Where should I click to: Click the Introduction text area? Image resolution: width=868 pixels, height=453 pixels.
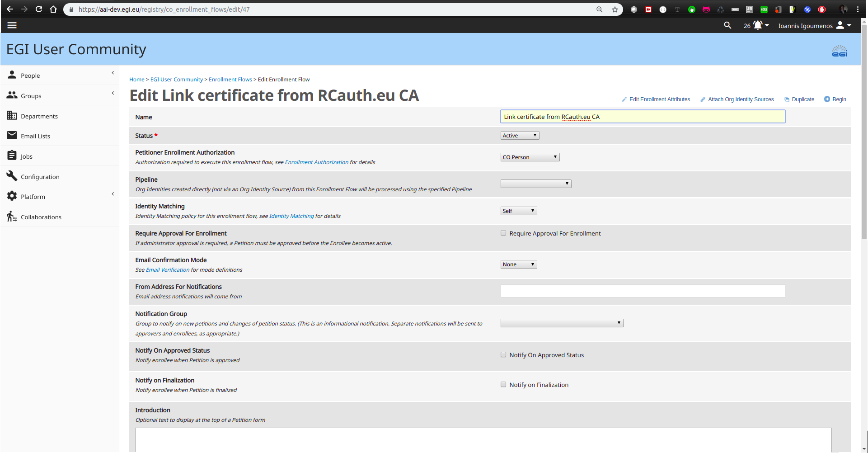[x=483, y=440]
